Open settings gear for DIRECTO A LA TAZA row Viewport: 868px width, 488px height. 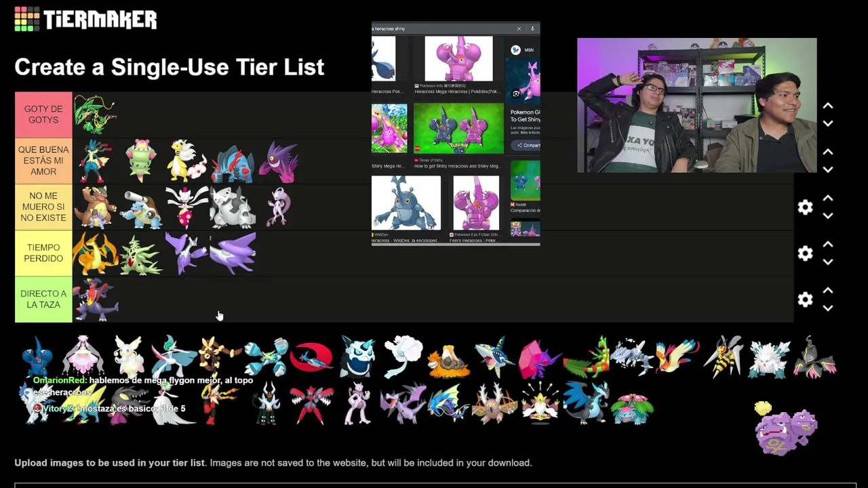[x=805, y=300]
